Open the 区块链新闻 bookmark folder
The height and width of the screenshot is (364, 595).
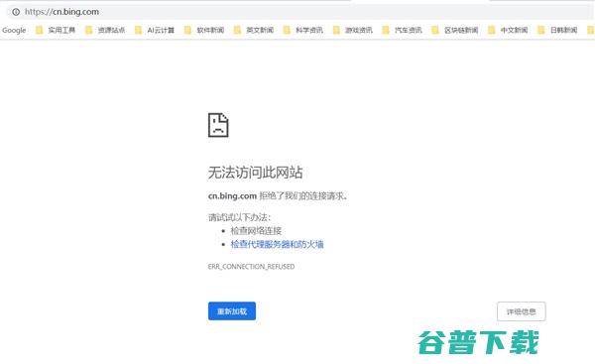(x=455, y=30)
